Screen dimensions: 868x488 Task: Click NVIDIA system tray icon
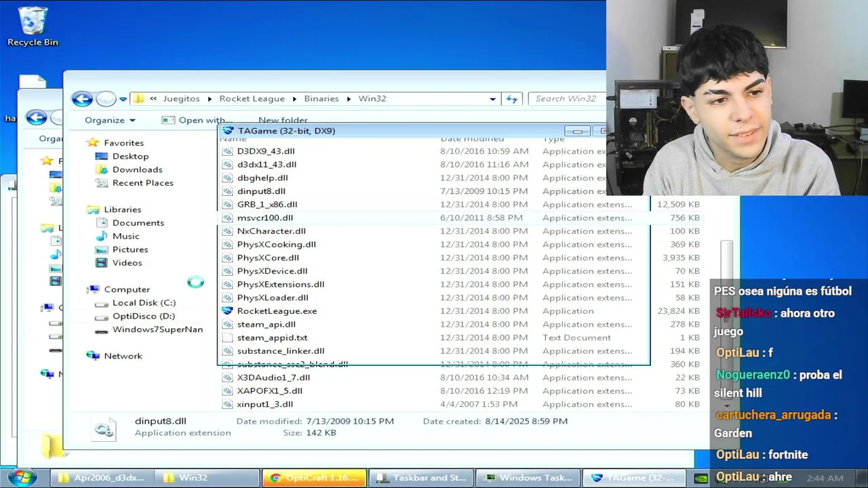[x=701, y=479]
